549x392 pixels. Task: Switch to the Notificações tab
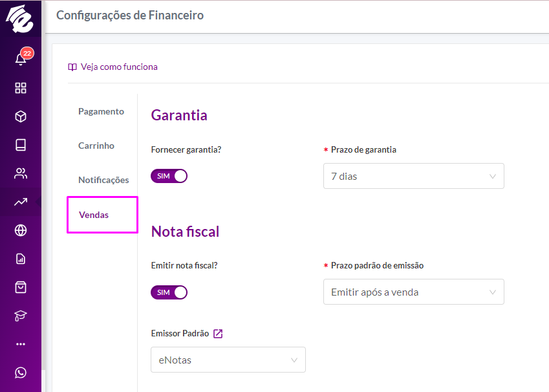[103, 180]
